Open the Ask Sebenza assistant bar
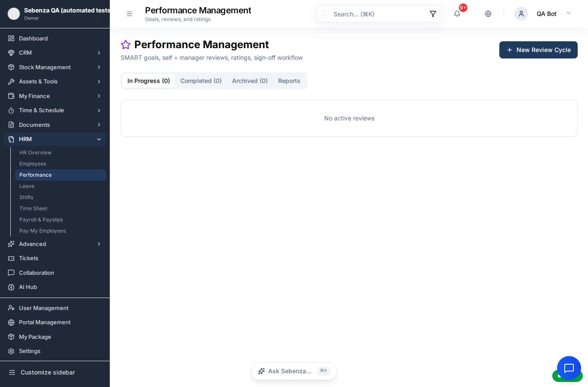588x387 pixels. click(x=294, y=371)
